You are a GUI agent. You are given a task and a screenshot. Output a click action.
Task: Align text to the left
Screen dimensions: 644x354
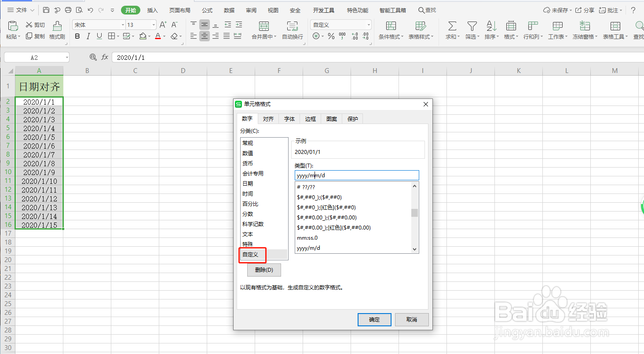(x=194, y=36)
